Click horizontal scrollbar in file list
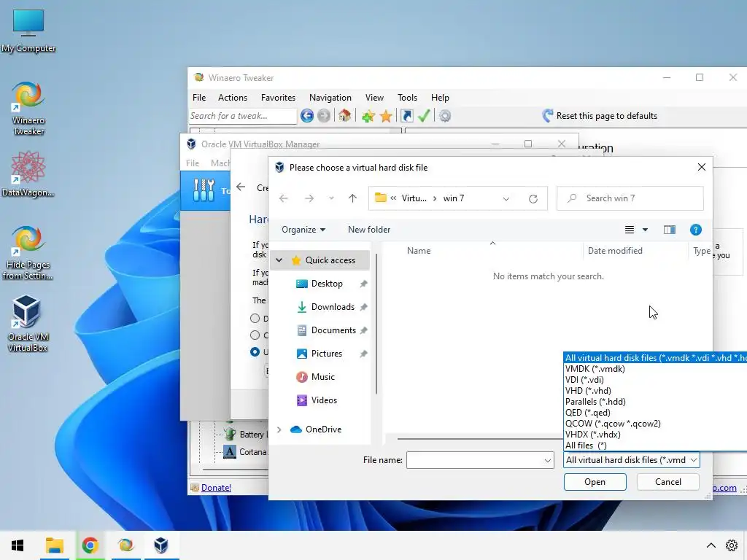Screen dimensions: 747x560 click(x=480, y=438)
